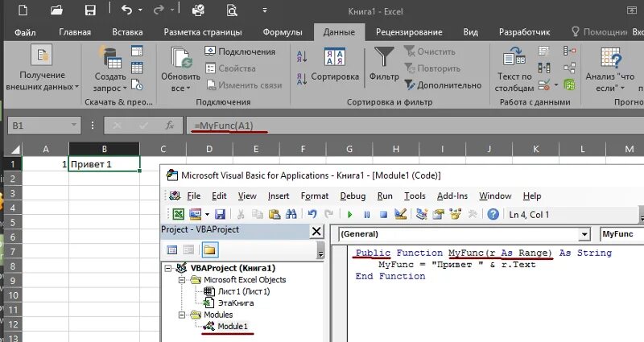Click the Break pause icon in VBA toolbar

tap(367, 214)
